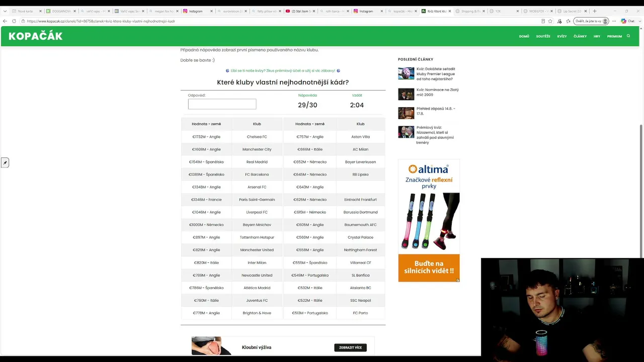Switch to the MOBILFOX tab
This screenshot has height=362, width=644.
pyautogui.click(x=538, y=11)
